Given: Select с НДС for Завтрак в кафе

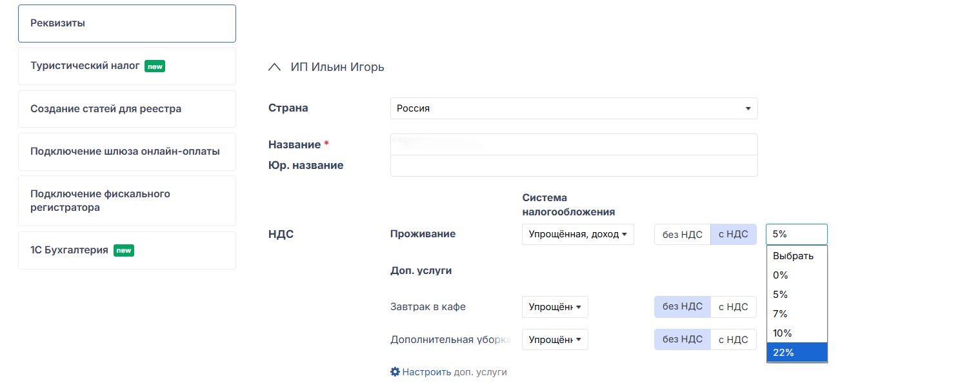Looking at the screenshot, I should [733, 307].
